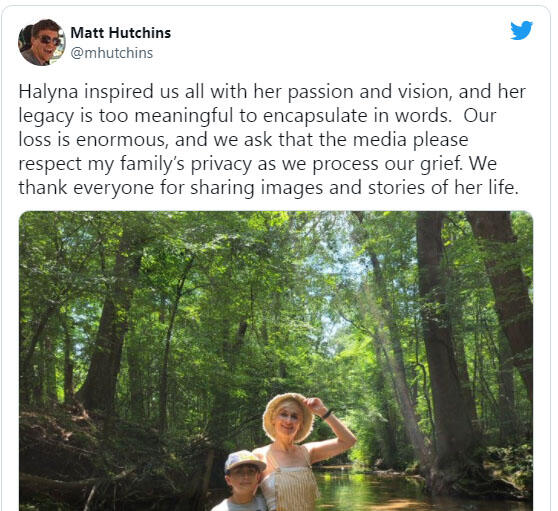Click the word 'media' in the tweet
Image resolution: width=558 pixels, height=511 pixels.
pos(385,139)
